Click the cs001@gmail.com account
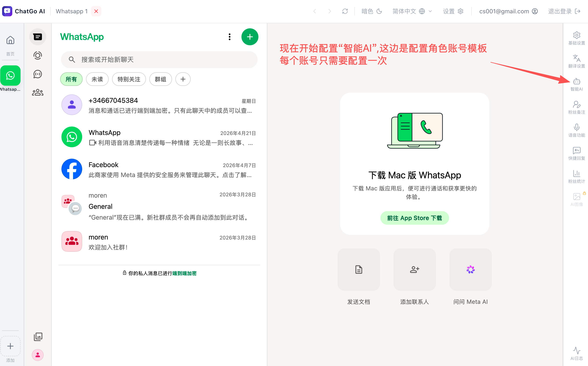 tap(508, 11)
